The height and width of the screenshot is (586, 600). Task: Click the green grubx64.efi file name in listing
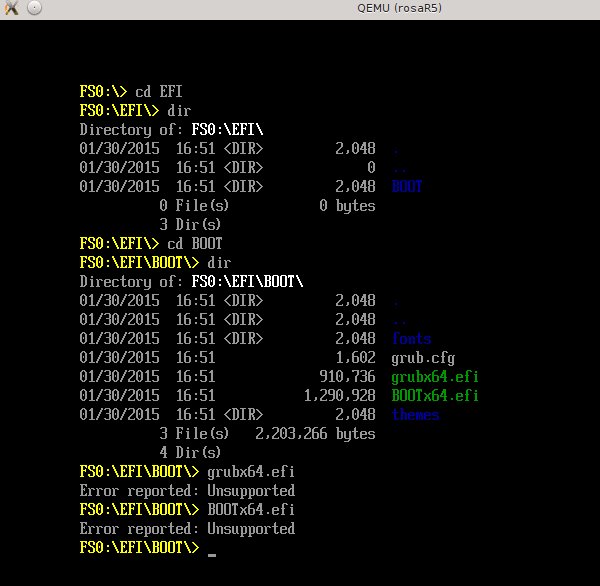click(x=435, y=377)
